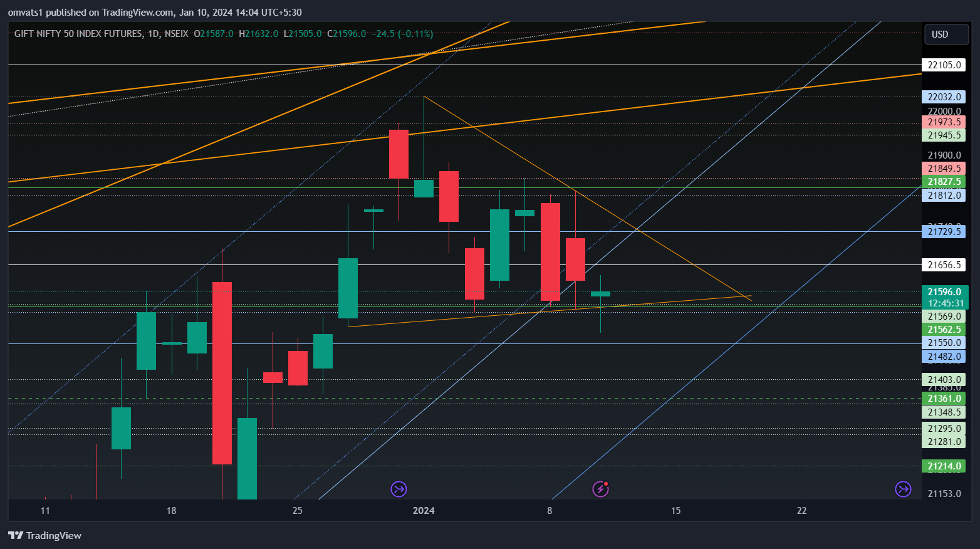
Task: Click the green 21562.5 price label
Action: pos(944,330)
